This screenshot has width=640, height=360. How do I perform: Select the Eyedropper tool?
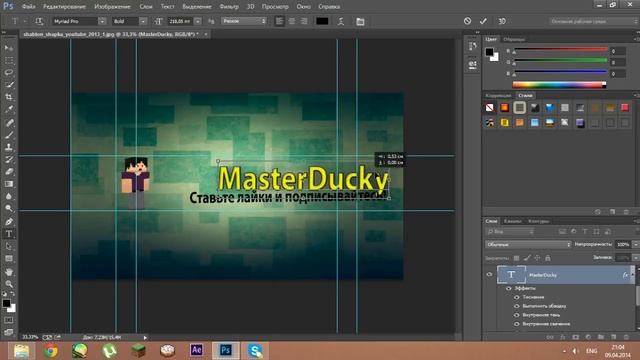click(x=9, y=109)
